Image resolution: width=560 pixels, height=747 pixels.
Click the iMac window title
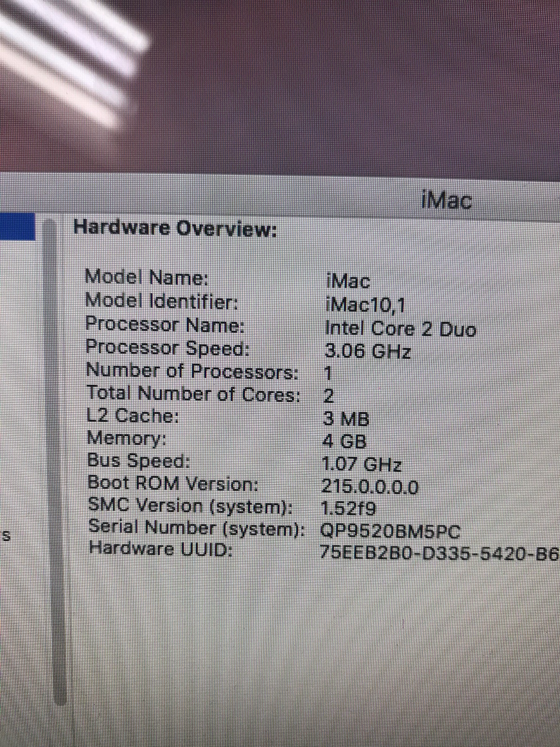point(447,201)
